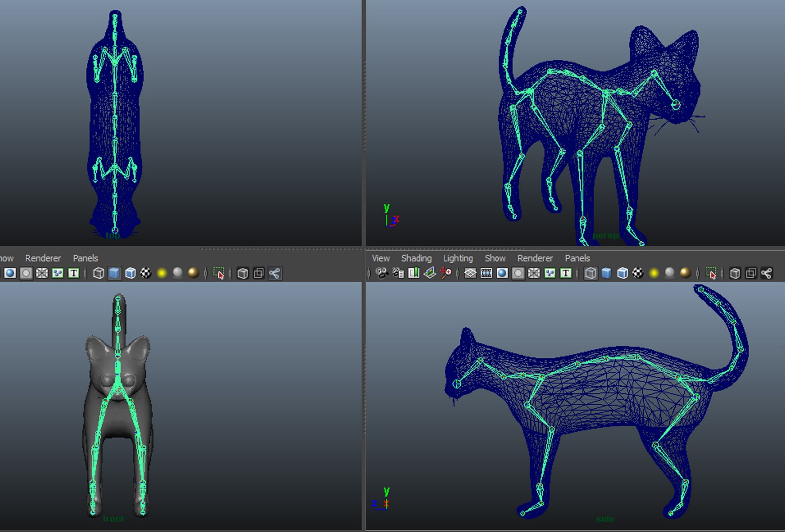
Task: Activate the 2D Pan/Zoom tool icon
Action: [x=445, y=273]
